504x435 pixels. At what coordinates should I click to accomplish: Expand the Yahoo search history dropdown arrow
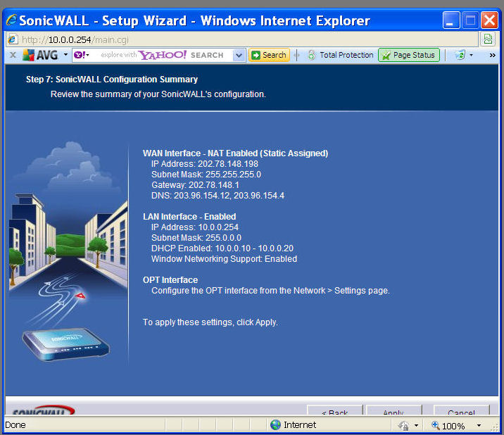[x=239, y=55]
